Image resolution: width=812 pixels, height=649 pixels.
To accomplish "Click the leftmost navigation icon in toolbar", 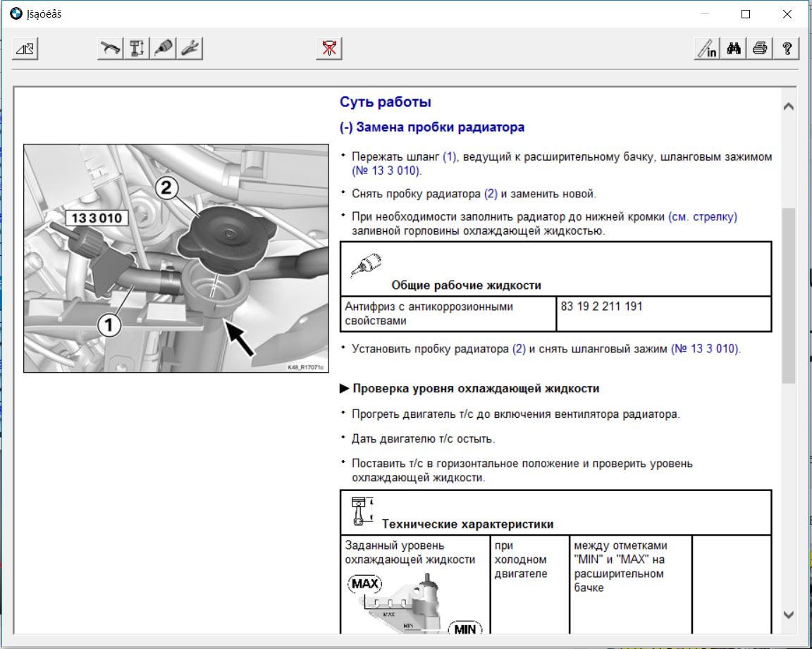I will coord(25,49).
